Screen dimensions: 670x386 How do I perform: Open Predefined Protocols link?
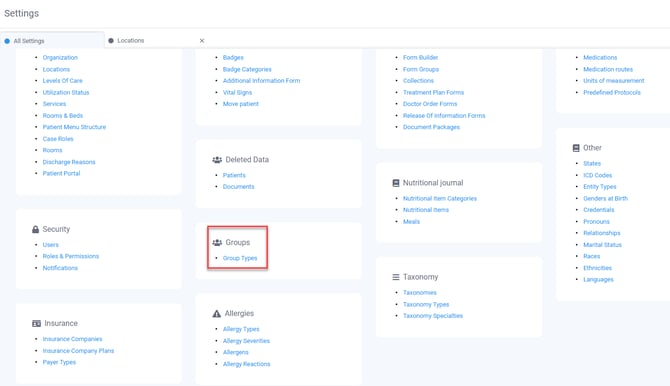(612, 92)
